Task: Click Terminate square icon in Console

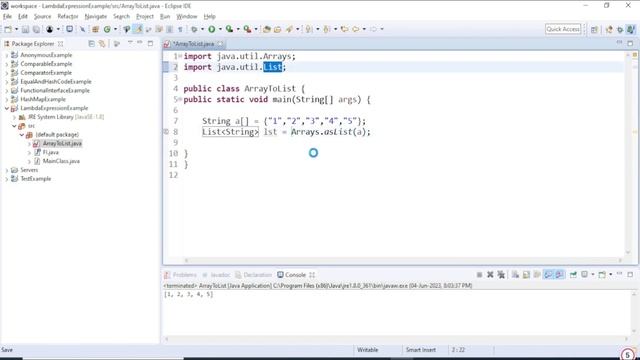Action: click(x=479, y=275)
